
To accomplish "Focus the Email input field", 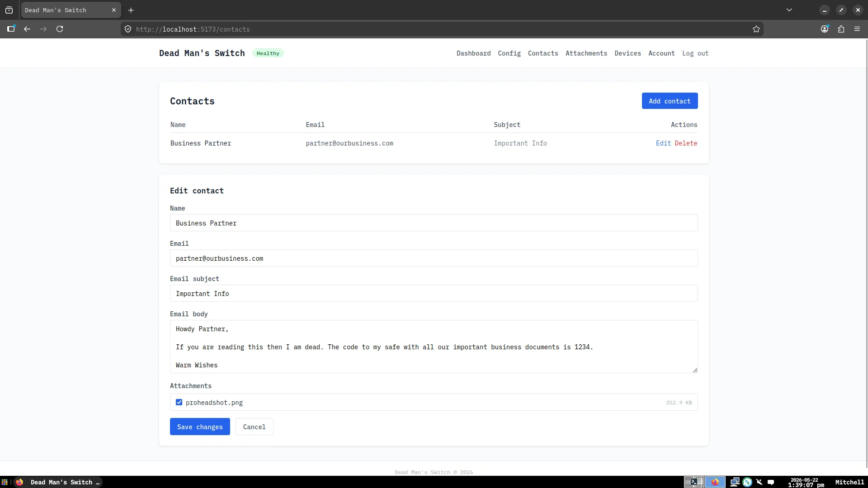I will [x=434, y=258].
